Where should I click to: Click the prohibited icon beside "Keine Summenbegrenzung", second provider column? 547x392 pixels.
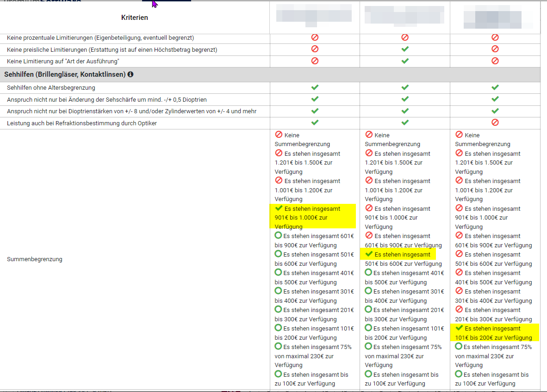click(x=369, y=135)
